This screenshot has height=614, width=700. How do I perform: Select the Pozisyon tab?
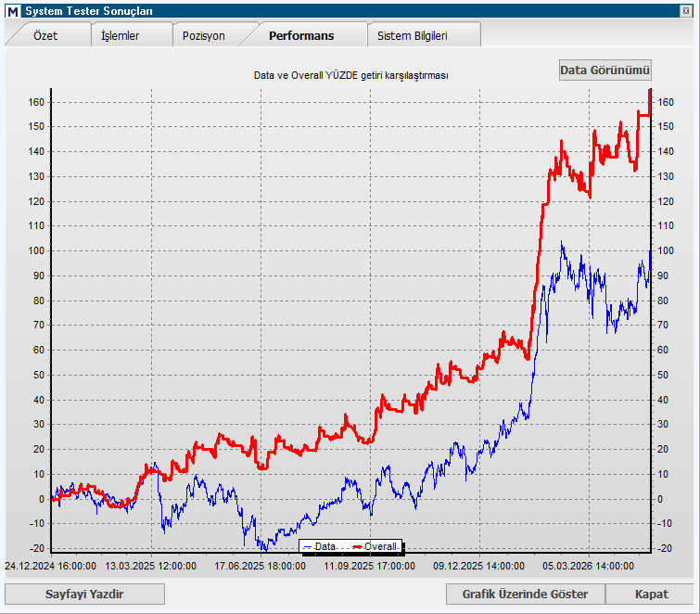(204, 36)
